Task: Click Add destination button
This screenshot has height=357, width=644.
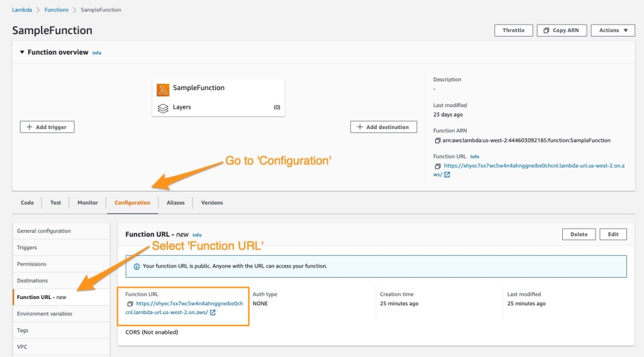Action: pos(384,127)
